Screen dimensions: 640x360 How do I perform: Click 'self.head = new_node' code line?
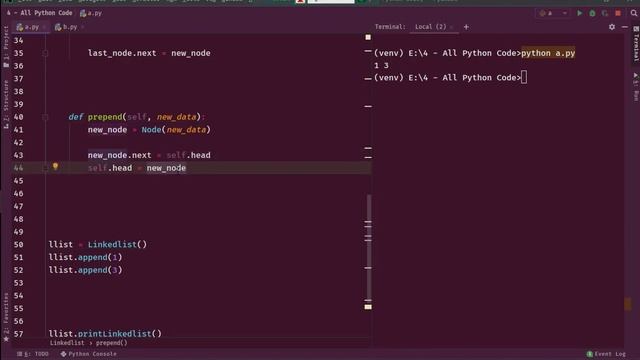pyautogui.click(x=137, y=168)
